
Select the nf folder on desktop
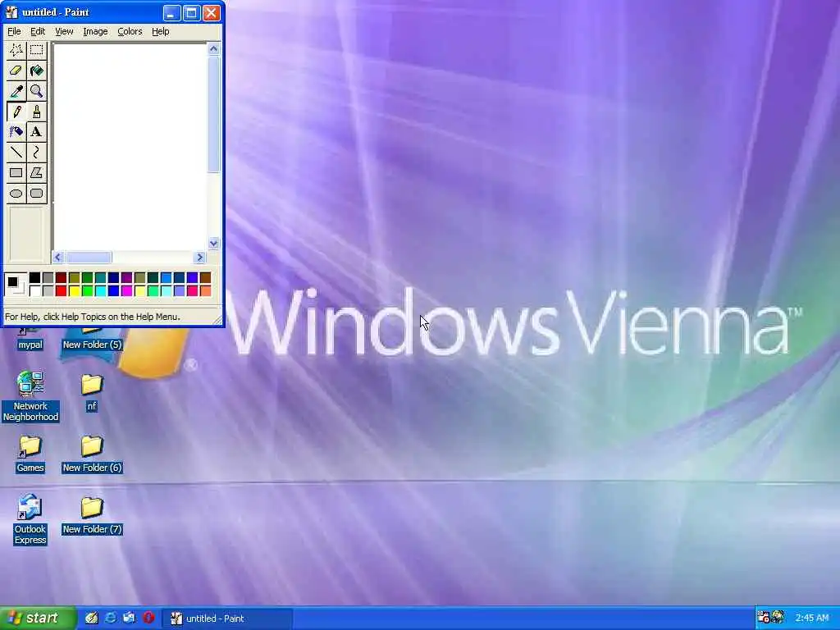tap(92, 393)
